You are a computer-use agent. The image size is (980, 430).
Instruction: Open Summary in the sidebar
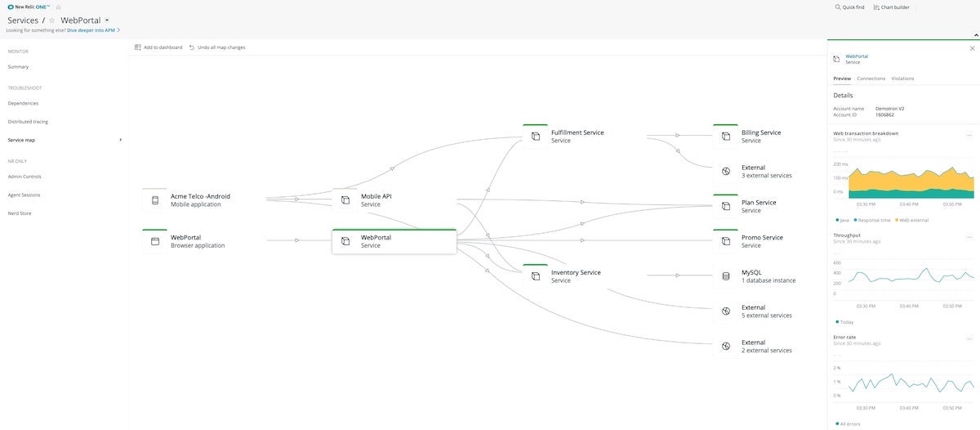(x=18, y=67)
